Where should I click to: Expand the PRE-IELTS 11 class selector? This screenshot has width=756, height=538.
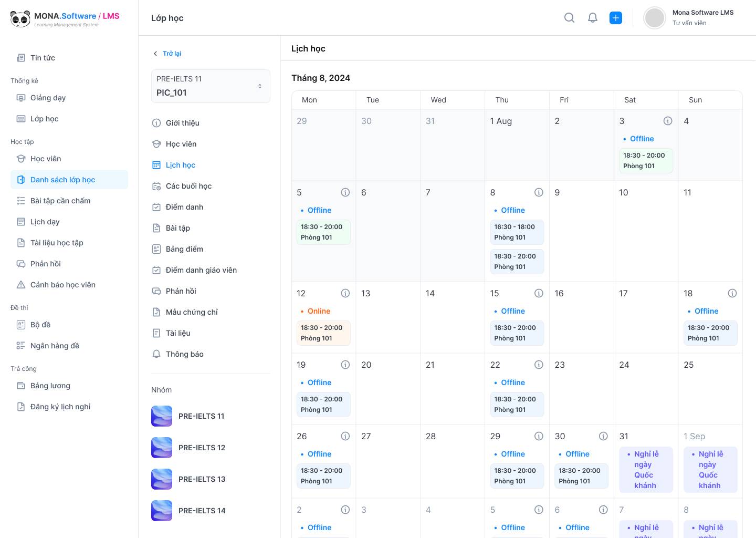coord(211,86)
